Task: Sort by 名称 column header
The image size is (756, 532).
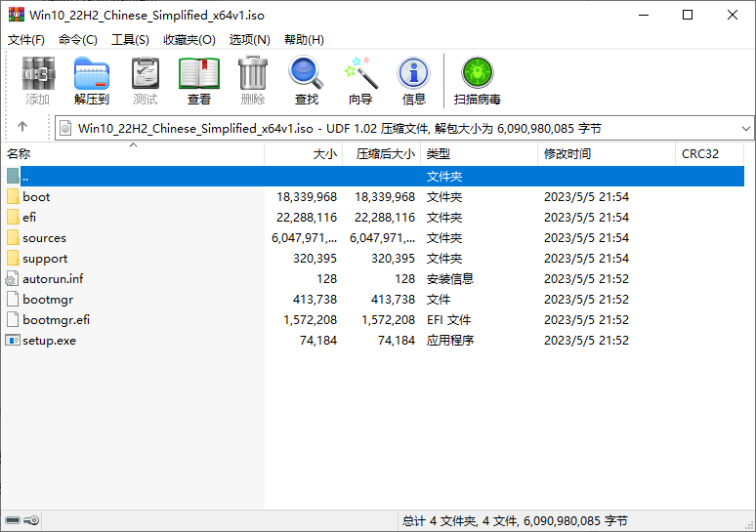Action: [x=133, y=153]
